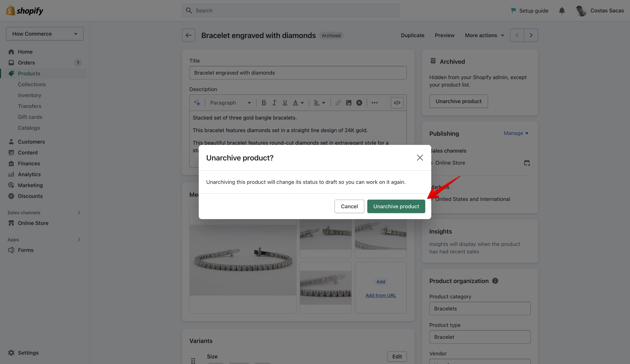This screenshot has height=364, width=630.
Task: Open Collections submenu item
Action: coord(32,84)
